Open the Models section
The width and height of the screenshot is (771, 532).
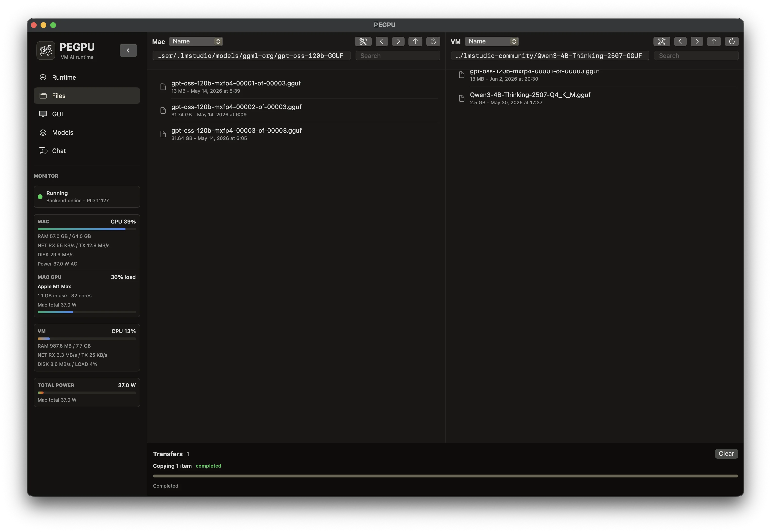tap(87, 132)
